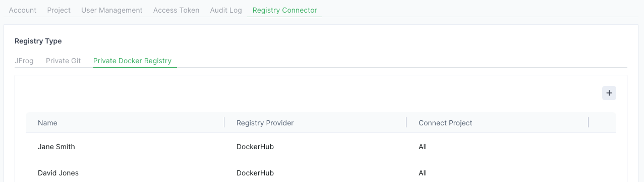Click DockerHub in David Jones's row
This screenshot has width=644, height=182.
click(255, 173)
